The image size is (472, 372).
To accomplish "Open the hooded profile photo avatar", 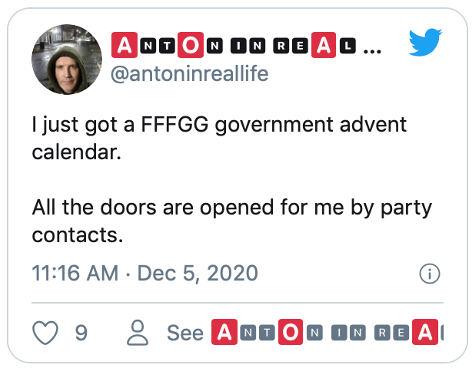I will (67, 59).
